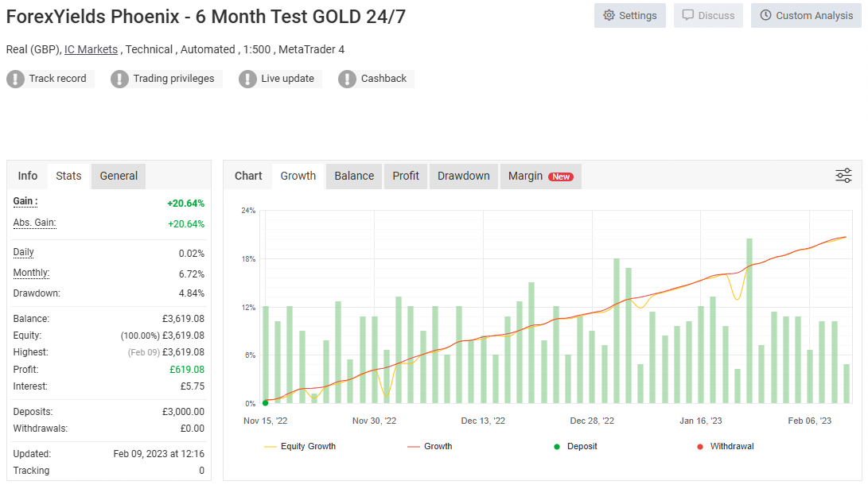Viewport: 868px width, 485px height.
Task: Open the Drawdown chart tab
Action: (463, 176)
